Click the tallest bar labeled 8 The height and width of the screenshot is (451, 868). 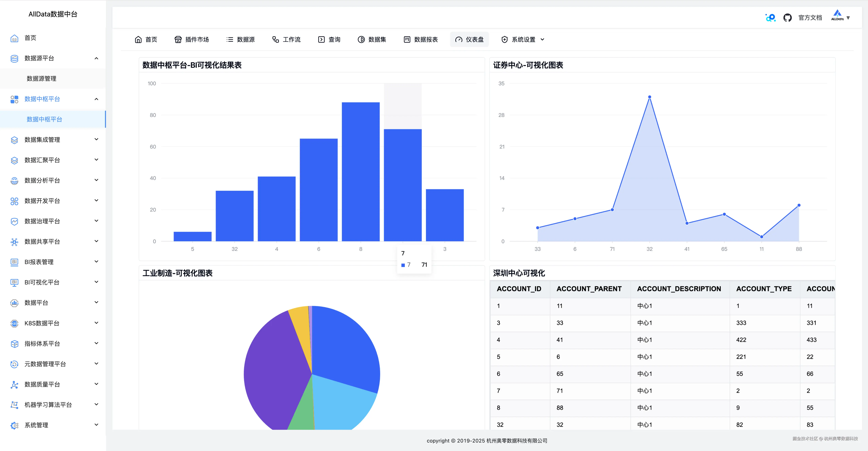pos(361,172)
